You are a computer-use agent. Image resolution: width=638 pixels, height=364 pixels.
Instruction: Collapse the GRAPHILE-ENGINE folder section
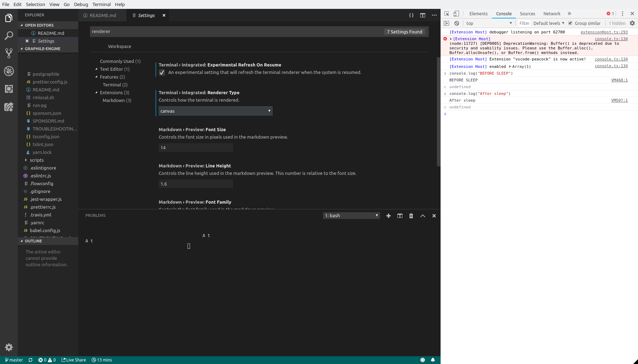click(48, 49)
